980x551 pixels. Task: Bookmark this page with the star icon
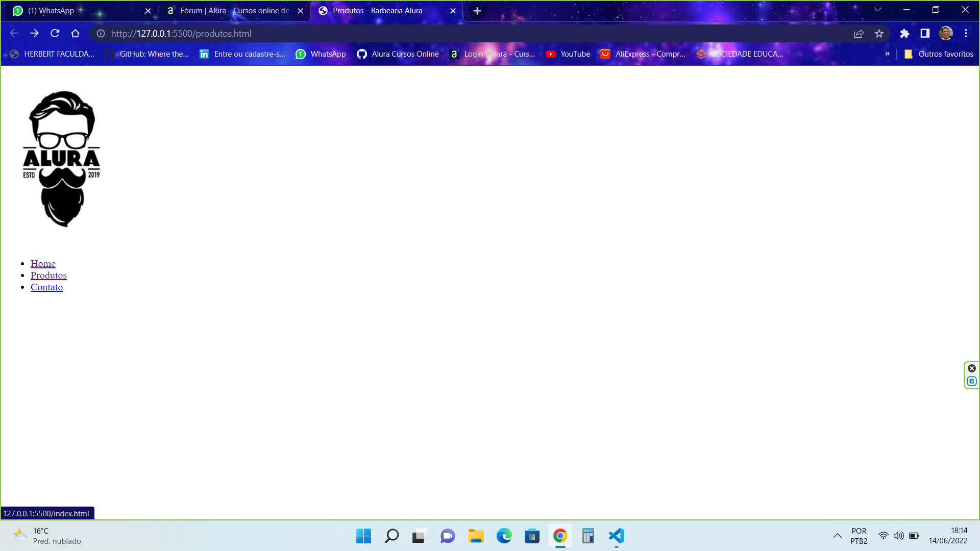(879, 34)
